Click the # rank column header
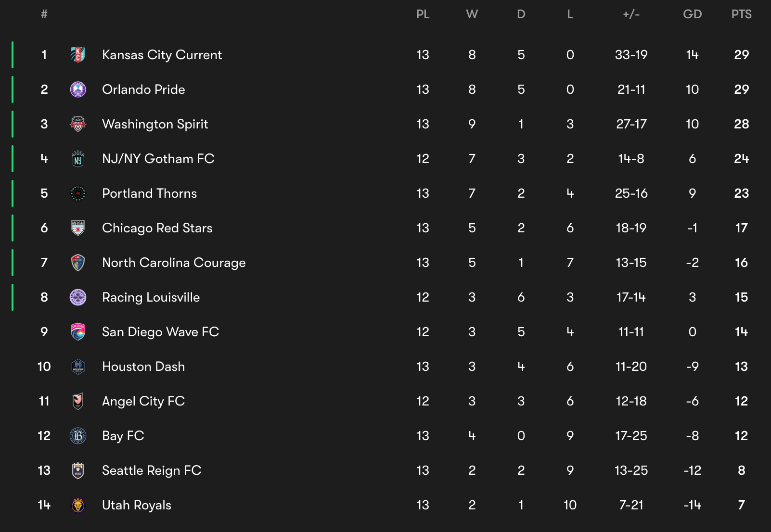The height and width of the screenshot is (532, 771). pyautogui.click(x=44, y=14)
